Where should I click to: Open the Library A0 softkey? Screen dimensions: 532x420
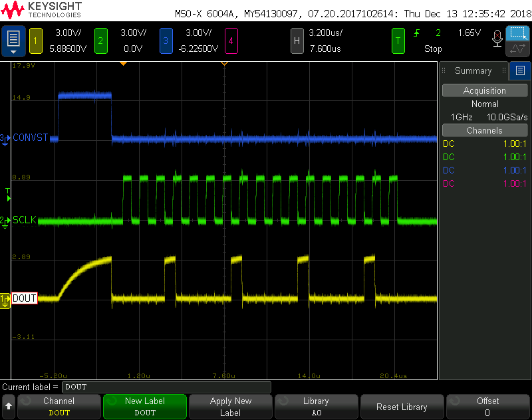coord(317,407)
